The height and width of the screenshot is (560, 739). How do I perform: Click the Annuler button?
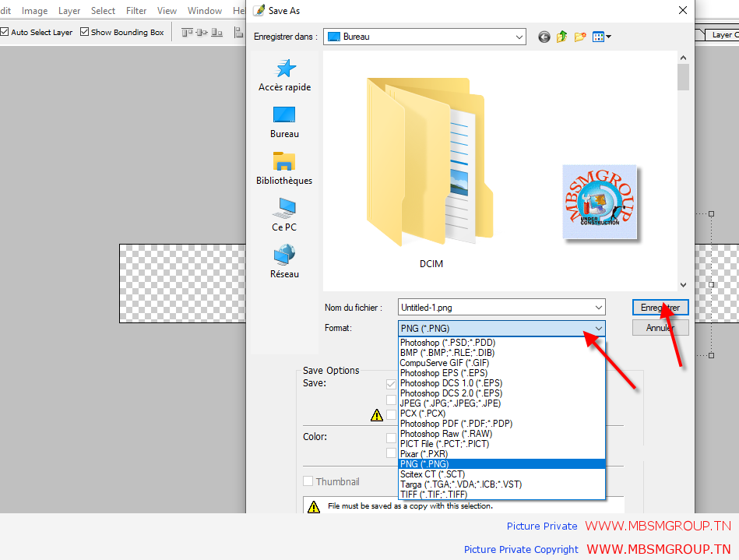(x=660, y=328)
